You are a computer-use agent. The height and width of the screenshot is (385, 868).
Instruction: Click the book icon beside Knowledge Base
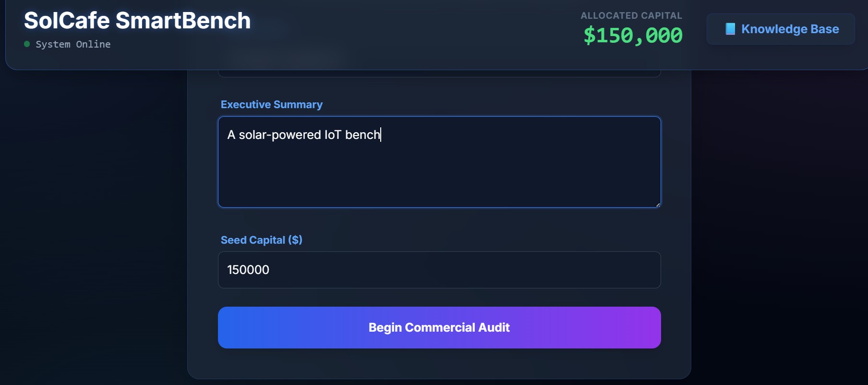pyautogui.click(x=730, y=29)
